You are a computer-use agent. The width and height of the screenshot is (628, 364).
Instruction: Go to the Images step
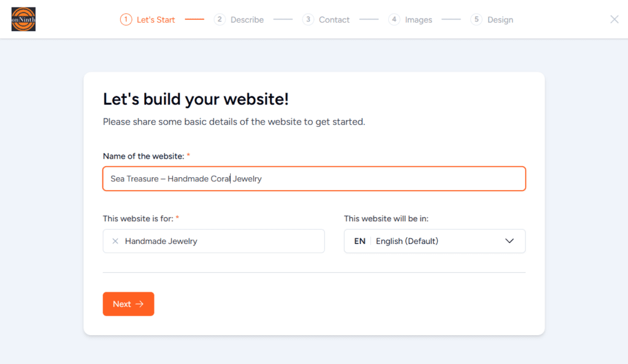[x=418, y=20]
